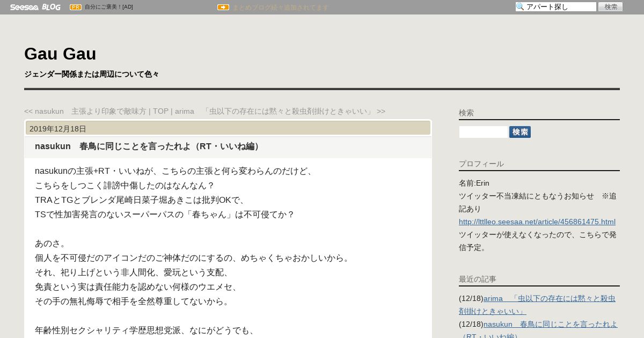Image resolution: width=644 pixels, height=338 pixels.
Task: Focus the sidebar search input field
Action: click(x=484, y=132)
